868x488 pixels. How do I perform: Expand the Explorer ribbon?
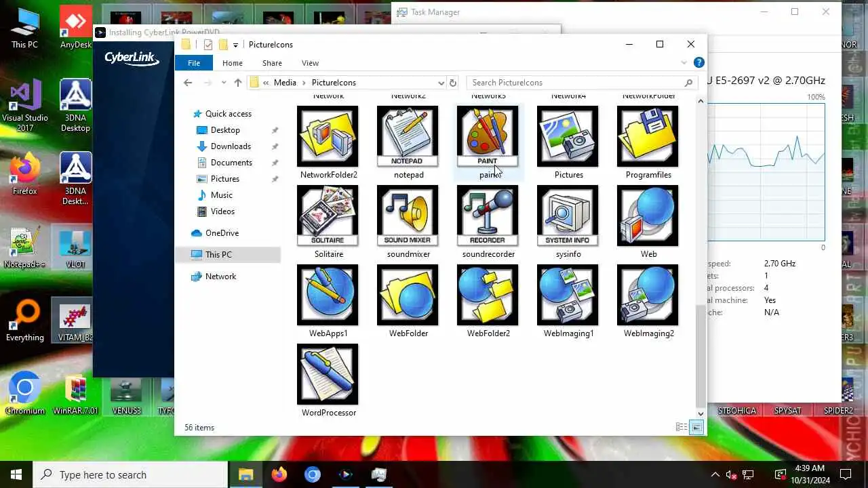pos(684,63)
